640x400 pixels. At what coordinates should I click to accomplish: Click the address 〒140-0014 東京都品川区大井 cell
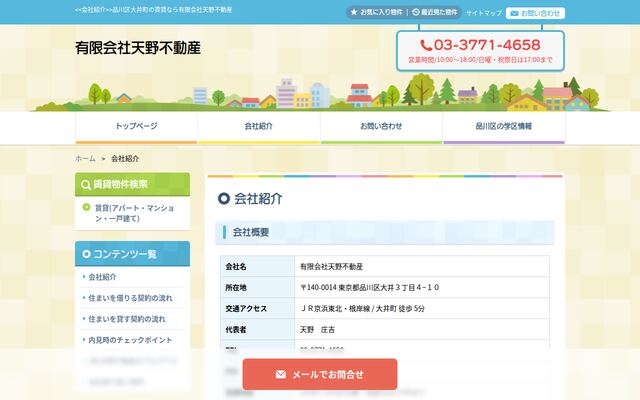pyautogui.click(x=422, y=287)
